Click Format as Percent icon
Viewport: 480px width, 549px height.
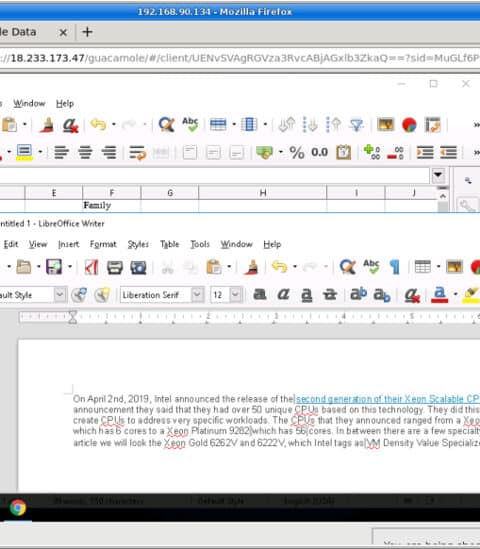click(297, 153)
